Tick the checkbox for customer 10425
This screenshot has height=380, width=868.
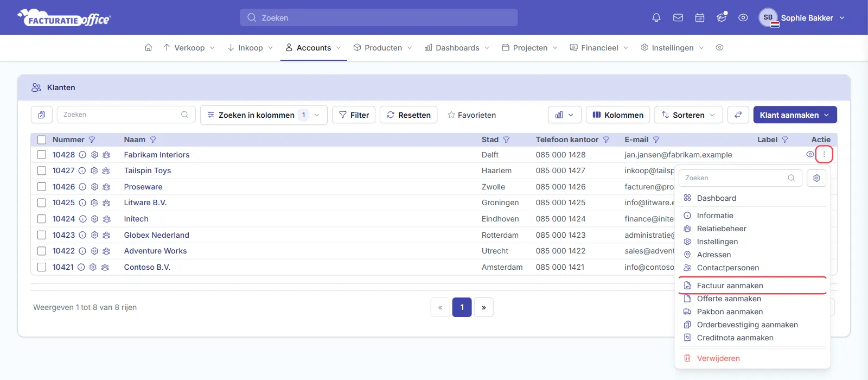point(42,202)
